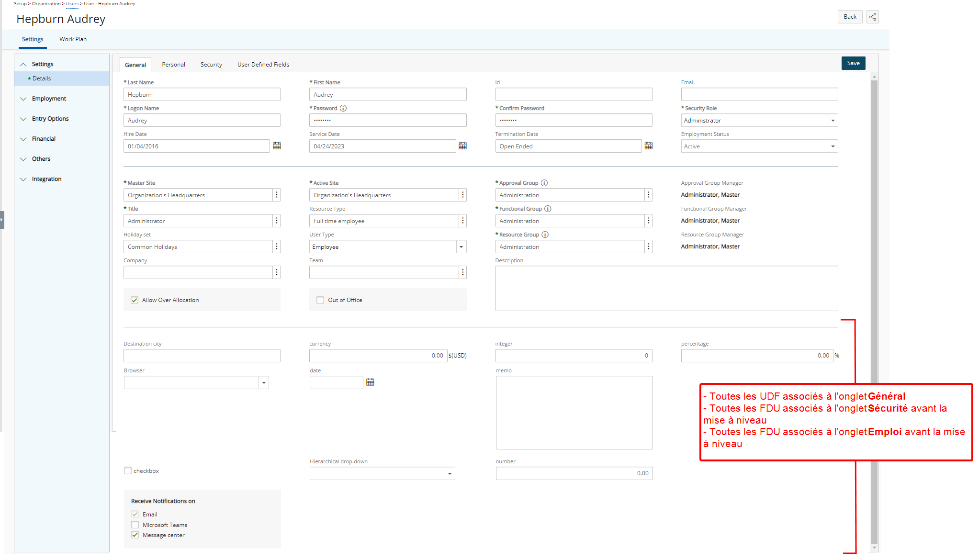Select the General tab
The image size is (979, 560).
pos(135,65)
